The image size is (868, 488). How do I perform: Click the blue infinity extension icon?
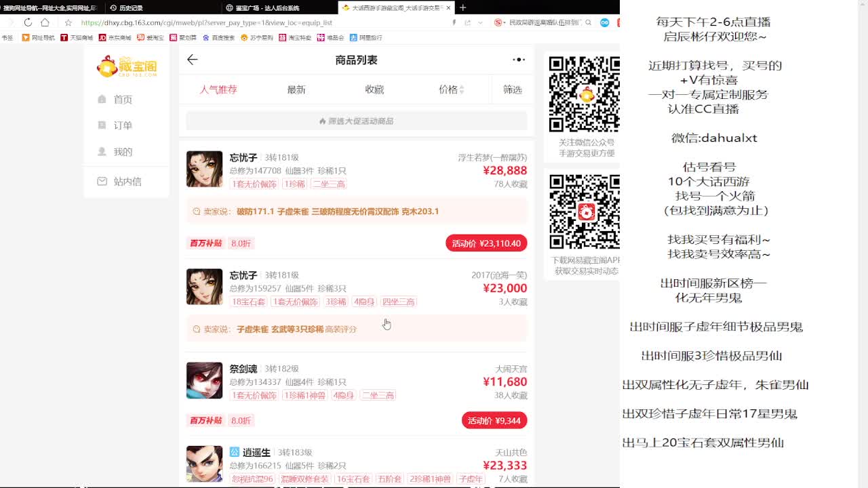click(x=604, y=22)
